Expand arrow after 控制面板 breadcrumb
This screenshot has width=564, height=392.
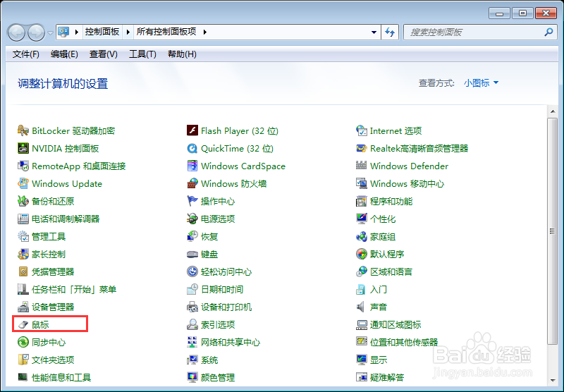(128, 32)
